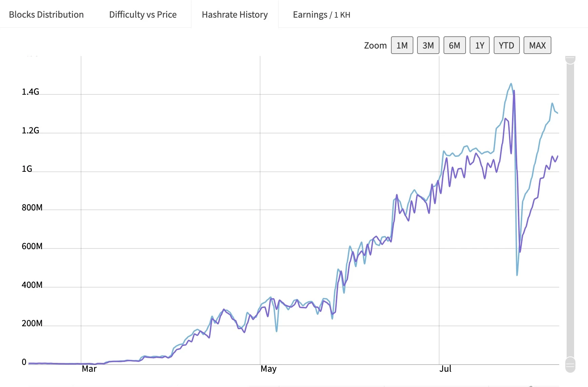This screenshot has width=588, height=387.
Task: Click the purple line's final point at right edge
Action: coord(558,156)
